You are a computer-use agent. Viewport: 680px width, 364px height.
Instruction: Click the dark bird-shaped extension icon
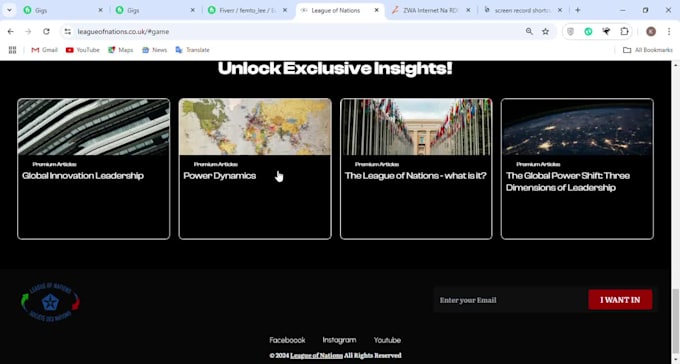[606, 31]
